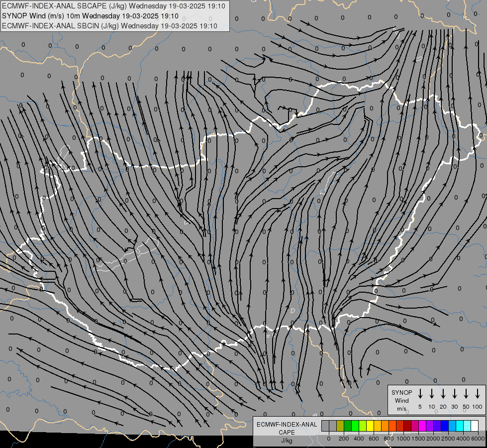Click the SYNOP Wind 10m title line
Viewport: 487px width, 448px height.
(90, 16)
